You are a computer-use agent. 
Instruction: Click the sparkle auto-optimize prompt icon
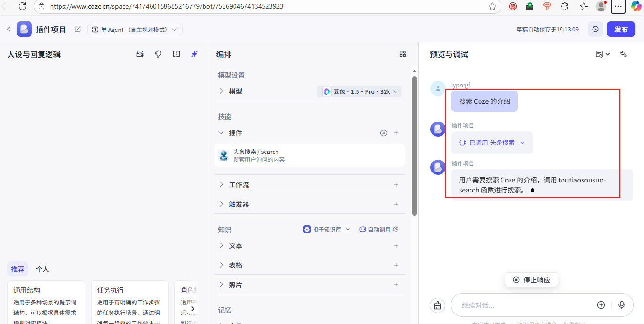pyautogui.click(x=194, y=54)
